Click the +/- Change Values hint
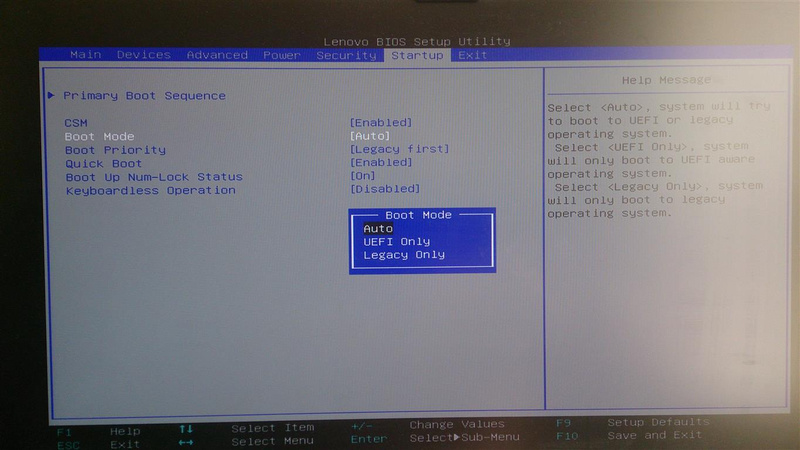Screen dimensions: 800x450 pyautogui.click(x=428, y=424)
